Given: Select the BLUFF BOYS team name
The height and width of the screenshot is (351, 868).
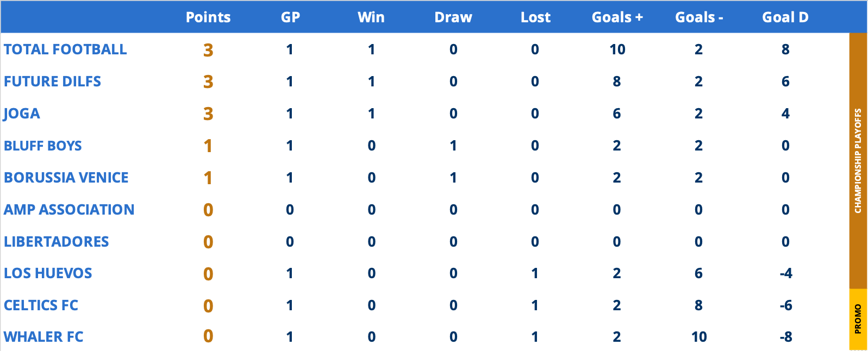Looking at the screenshot, I should coord(43,146).
